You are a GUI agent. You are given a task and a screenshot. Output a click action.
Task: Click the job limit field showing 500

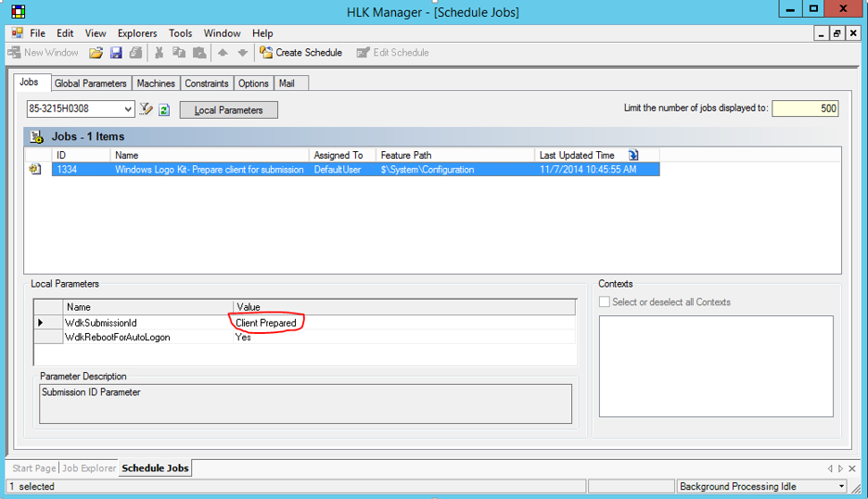tap(805, 109)
